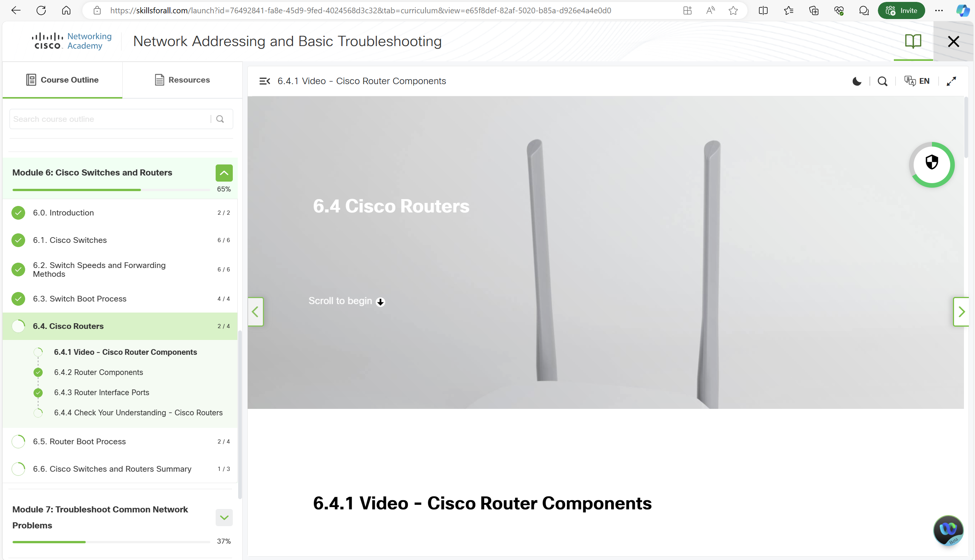Click the Search course outline field
The height and width of the screenshot is (560, 975).
pyautogui.click(x=110, y=119)
